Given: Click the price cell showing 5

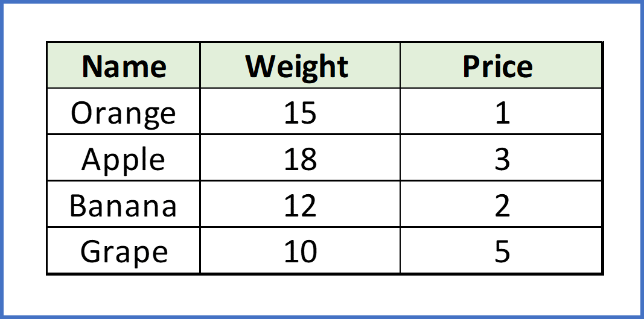Looking at the screenshot, I should (501, 251).
